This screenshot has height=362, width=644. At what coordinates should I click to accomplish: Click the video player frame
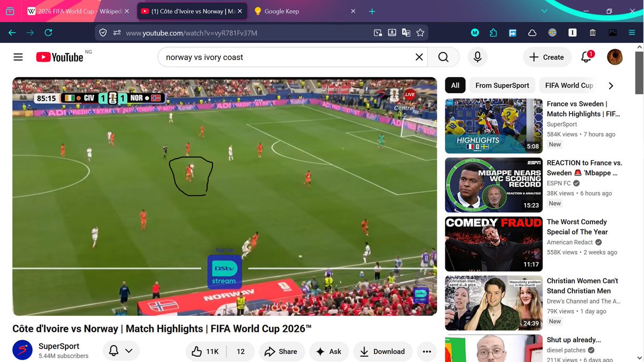pos(224,197)
